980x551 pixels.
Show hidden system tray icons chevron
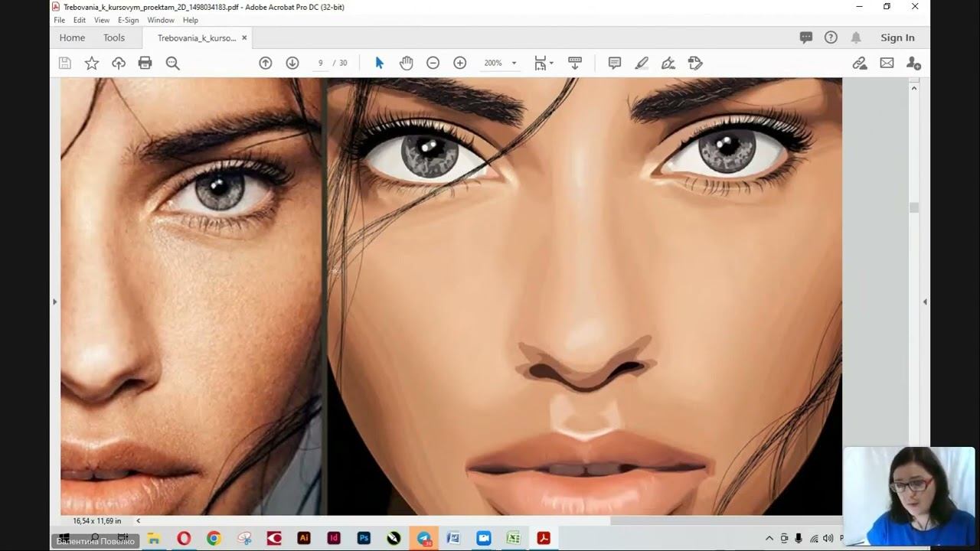point(769,538)
